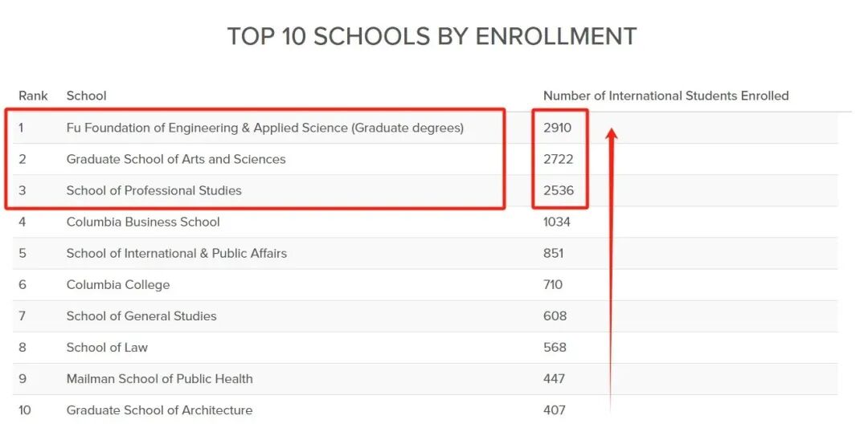Click the School column header
The image size is (868, 440).
(86, 96)
